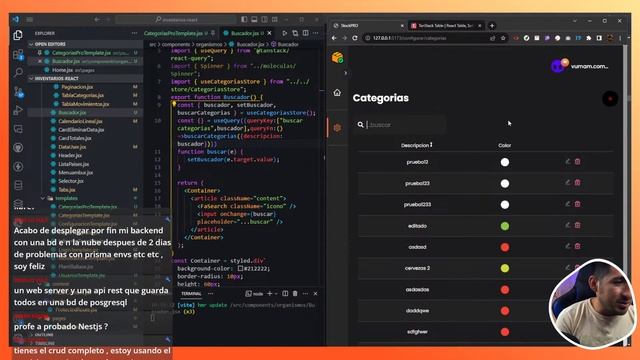
Task: Kill the terminal with the trash icon
Action: pyautogui.click(x=295, y=293)
